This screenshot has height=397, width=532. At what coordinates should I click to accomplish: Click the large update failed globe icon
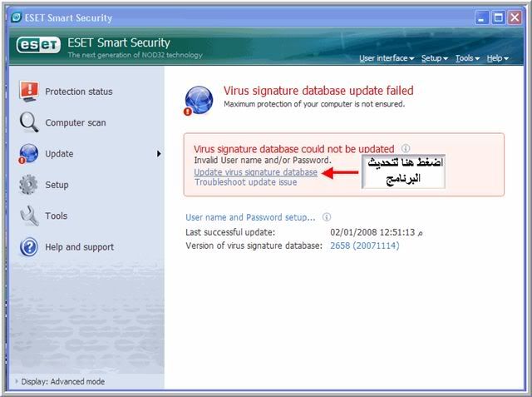(198, 101)
